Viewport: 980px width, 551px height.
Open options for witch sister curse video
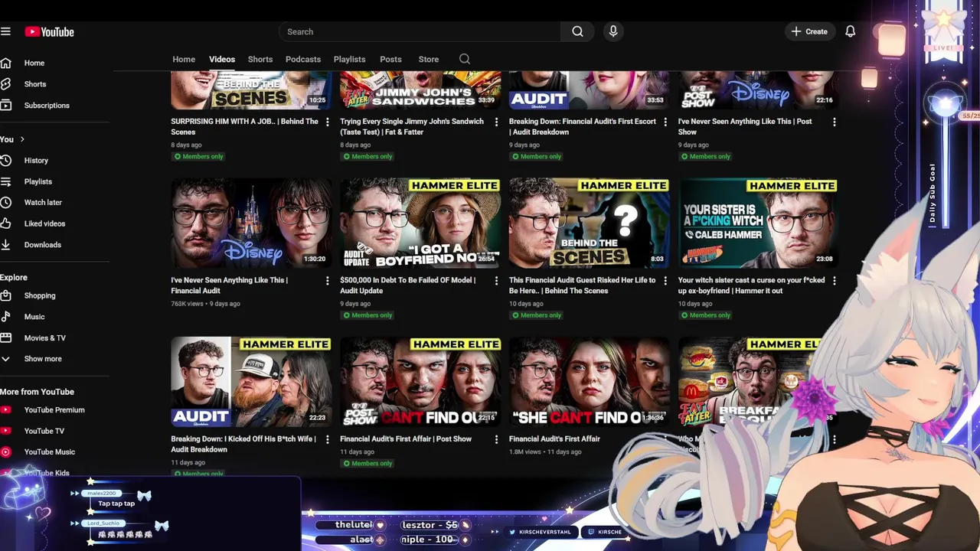(x=835, y=281)
